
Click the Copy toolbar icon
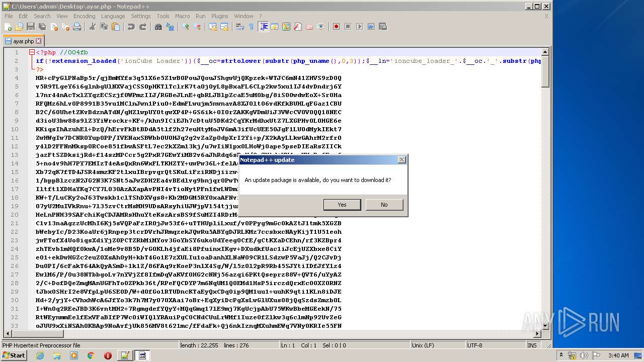(x=104, y=27)
